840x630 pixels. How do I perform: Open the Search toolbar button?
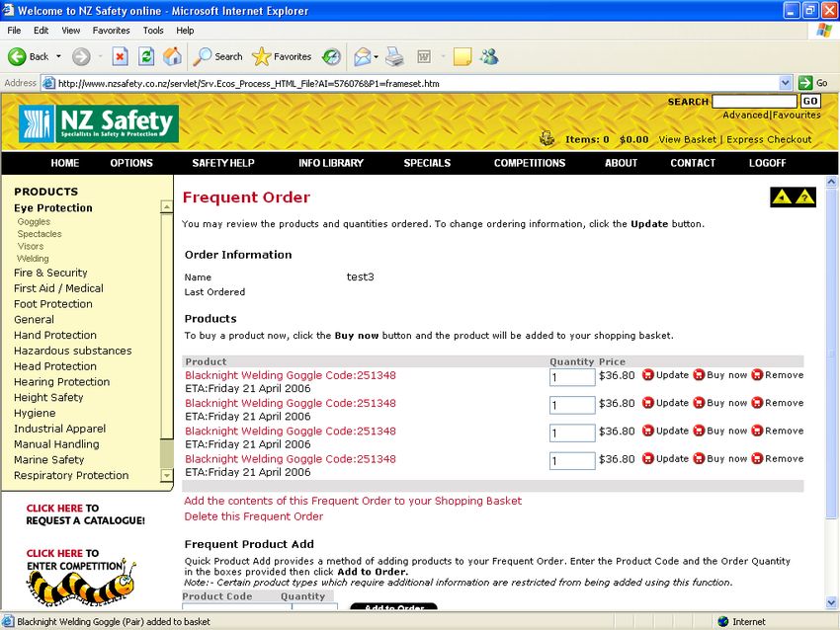[x=217, y=56]
